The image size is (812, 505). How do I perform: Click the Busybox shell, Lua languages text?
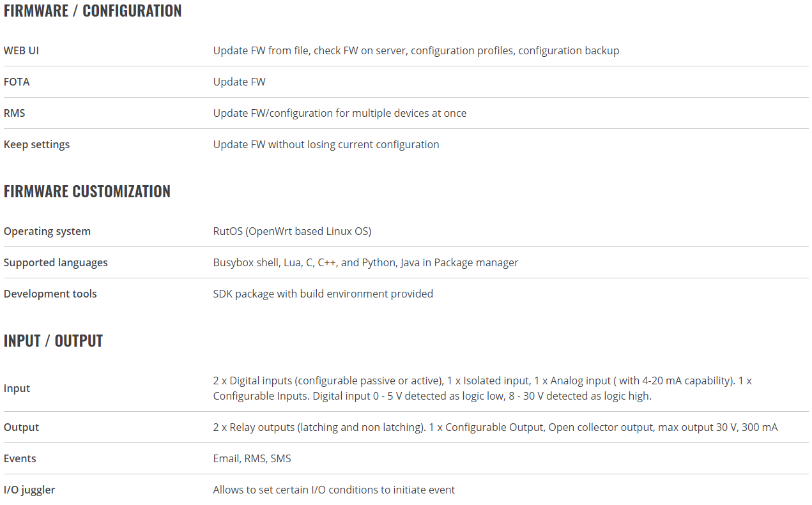tap(365, 262)
